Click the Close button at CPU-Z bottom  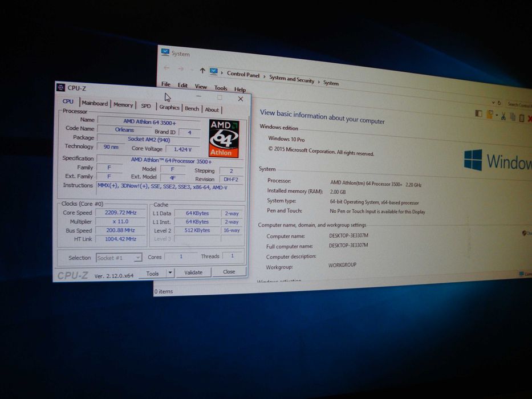(x=229, y=272)
